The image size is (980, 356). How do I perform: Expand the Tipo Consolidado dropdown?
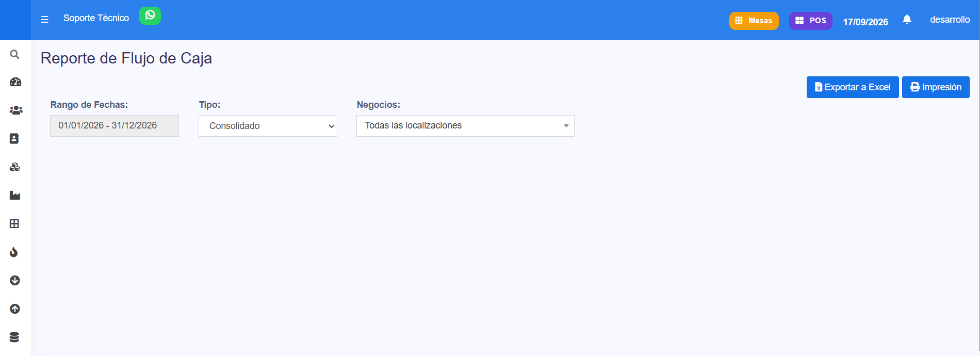(x=268, y=126)
